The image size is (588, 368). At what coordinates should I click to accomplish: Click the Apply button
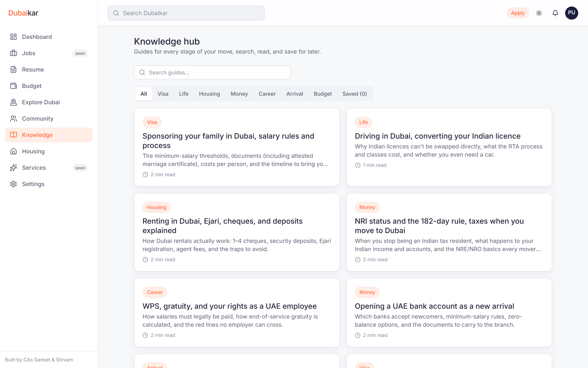[518, 13]
